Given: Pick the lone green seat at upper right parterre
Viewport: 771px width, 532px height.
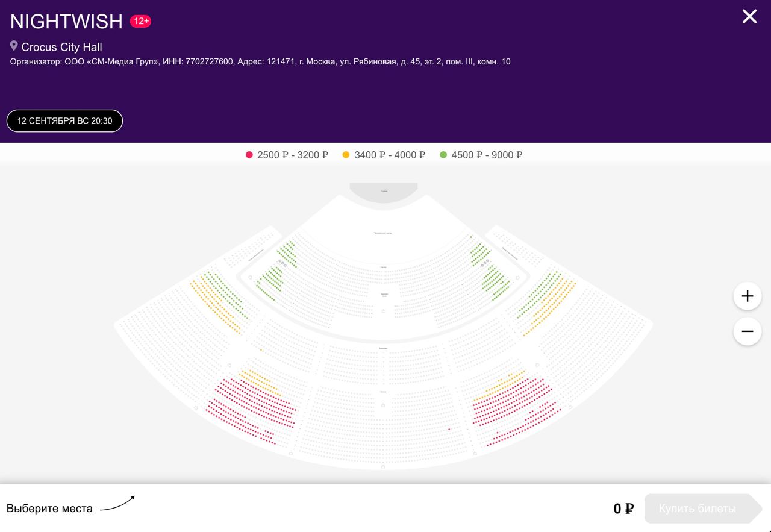Looking at the screenshot, I should coord(471,237).
